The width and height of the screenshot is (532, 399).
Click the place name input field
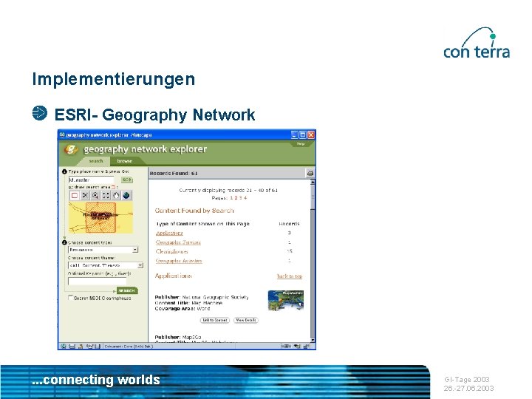(x=92, y=180)
